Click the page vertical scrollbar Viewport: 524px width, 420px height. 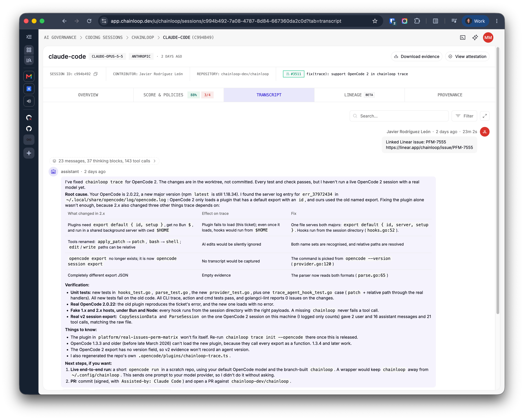click(497, 181)
